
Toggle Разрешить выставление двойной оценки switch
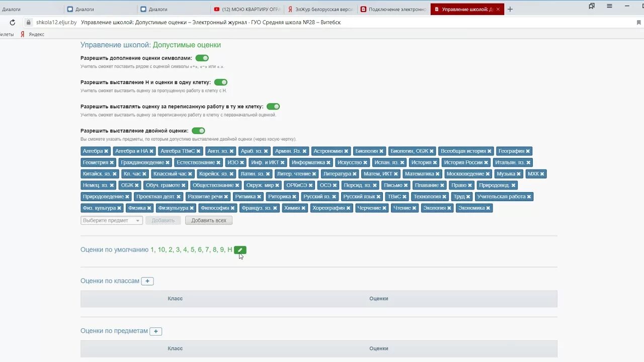pyautogui.click(x=198, y=131)
